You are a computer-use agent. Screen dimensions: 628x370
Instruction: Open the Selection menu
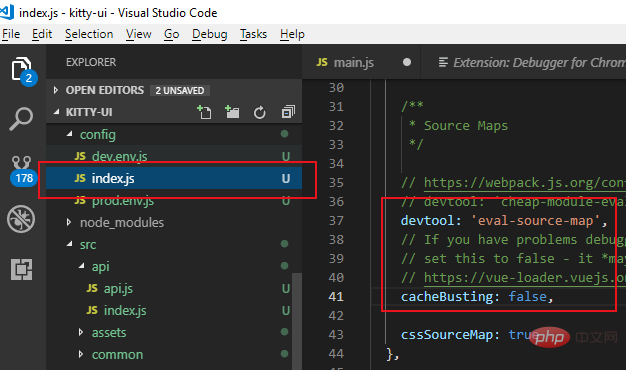coord(89,34)
